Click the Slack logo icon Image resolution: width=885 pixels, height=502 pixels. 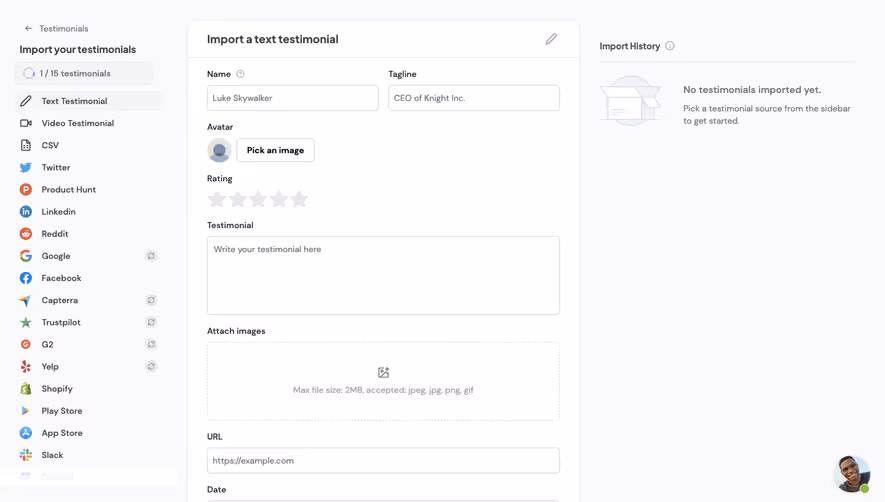coord(26,455)
